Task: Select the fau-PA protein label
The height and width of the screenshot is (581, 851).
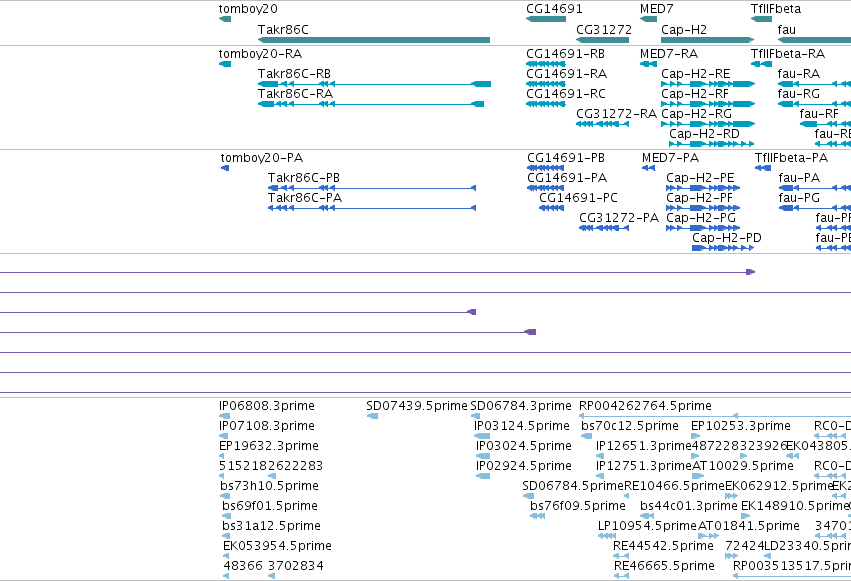Action: coord(799,178)
